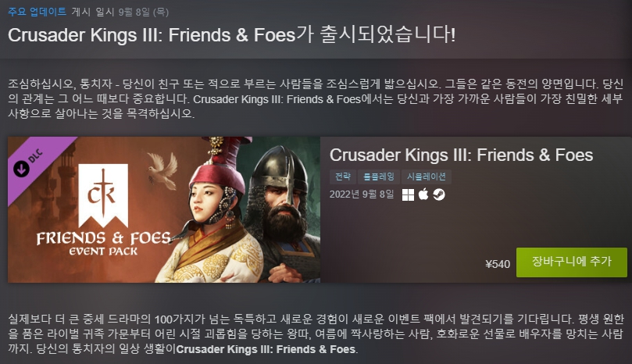Click the posted date 9월 8일 (목)
Image resolution: width=632 pixels, height=364 pixels.
coord(144,12)
